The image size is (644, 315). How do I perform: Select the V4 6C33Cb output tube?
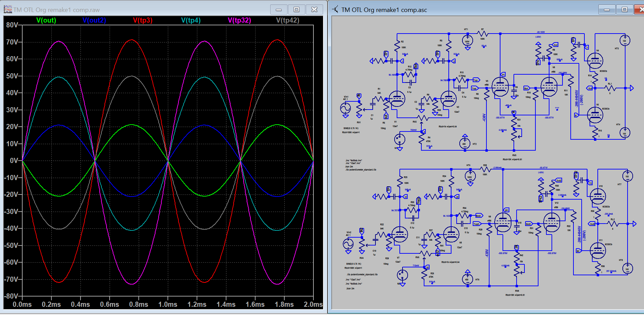tap(595, 61)
